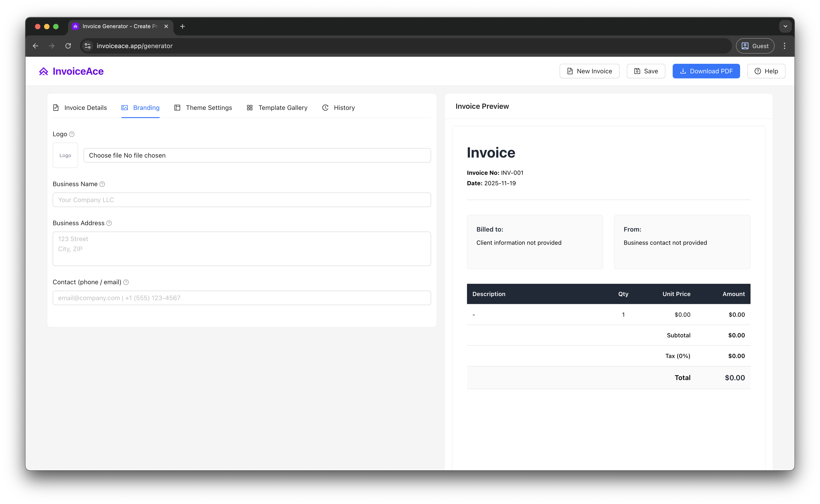
Task: Open the Template Gallery tab
Action: pyautogui.click(x=277, y=108)
